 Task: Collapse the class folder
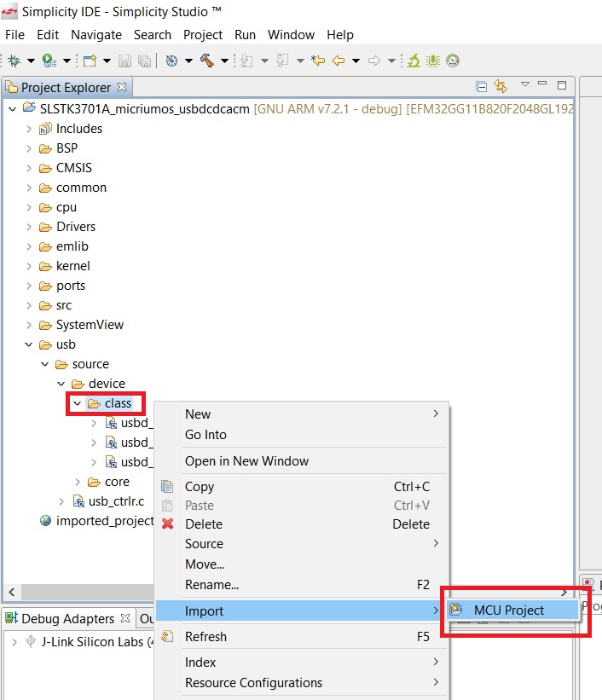pos(78,403)
